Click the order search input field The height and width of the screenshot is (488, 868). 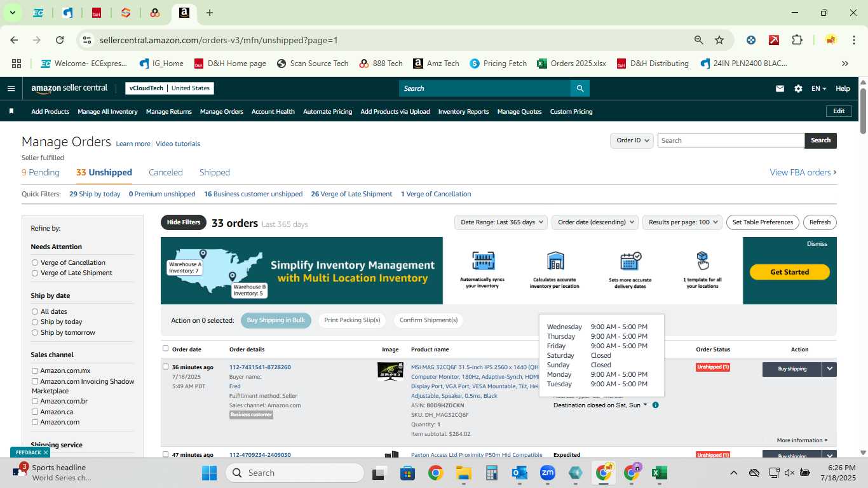[x=731, y=140]
